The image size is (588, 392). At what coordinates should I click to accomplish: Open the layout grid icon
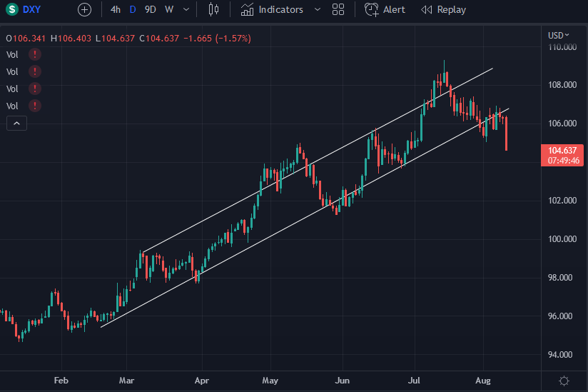pyautogui.click(x=338, y=9)
